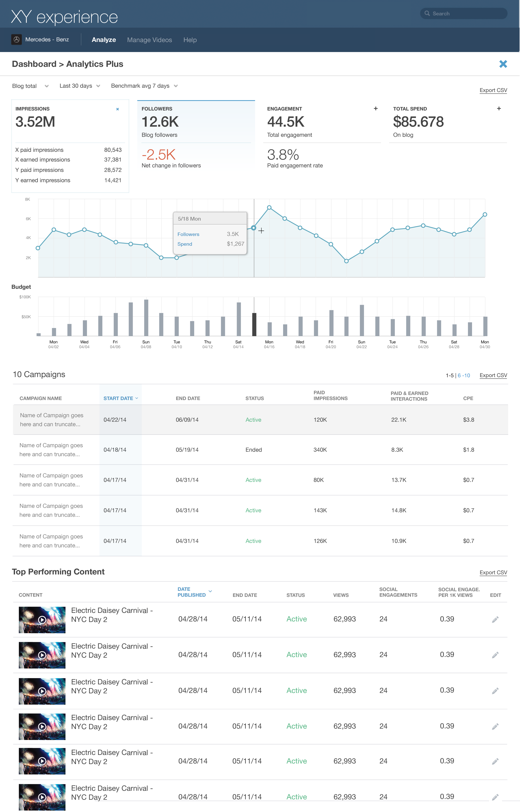
Task: Play the fifth Electric Daisey Carnival video
Action: [x=42, y=761]
